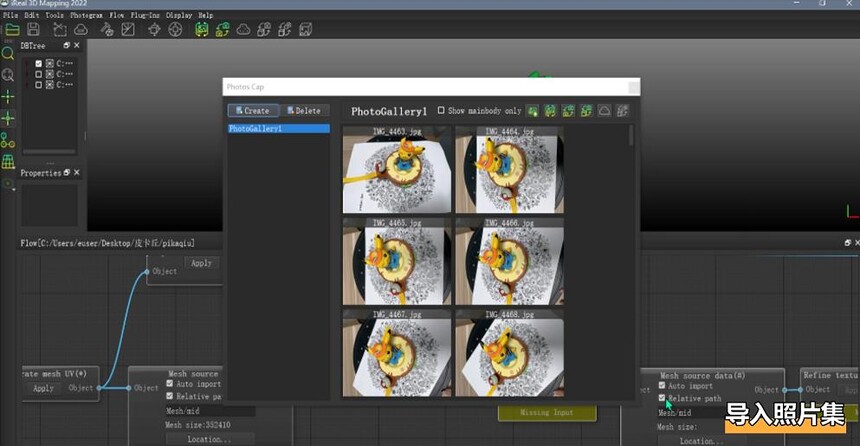Select the green grid tool in left sidebar
Image resolution: width=860 pixels, height=446 pixels.
pyautogui.click(x=8, y=161)
